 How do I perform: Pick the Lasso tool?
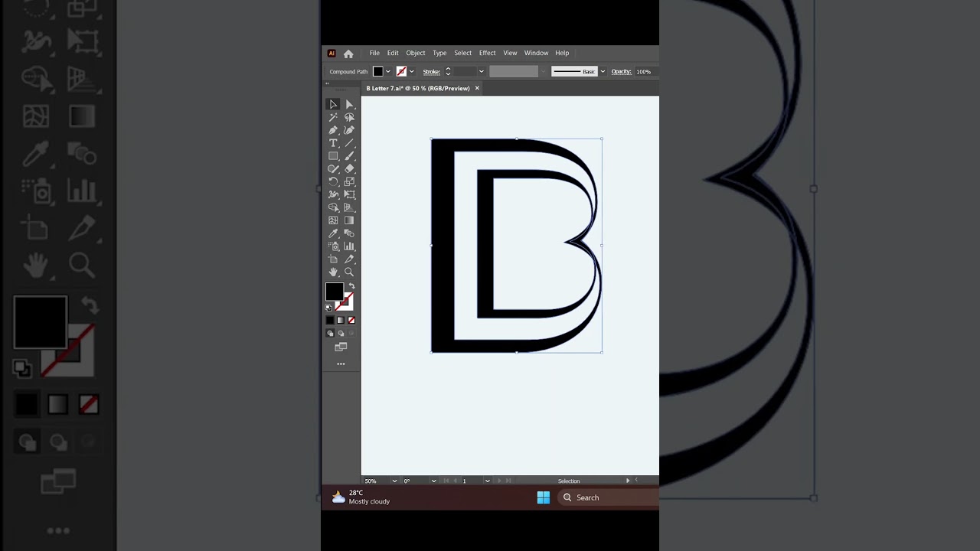(349, 117)
